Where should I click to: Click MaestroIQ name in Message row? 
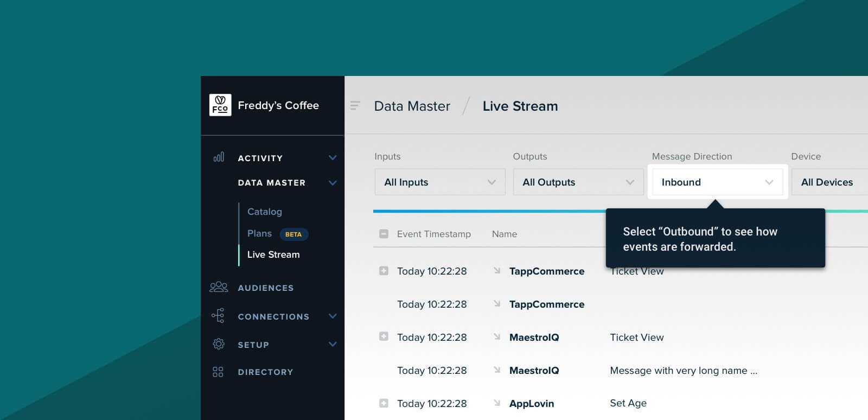tap(534, 370)
